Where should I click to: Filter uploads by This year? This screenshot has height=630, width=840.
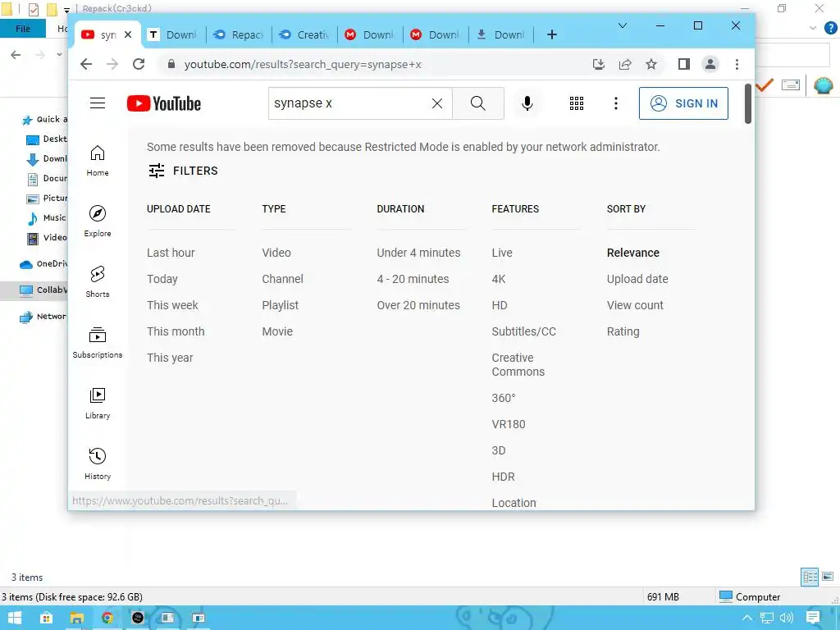click(x=170, y=358)
